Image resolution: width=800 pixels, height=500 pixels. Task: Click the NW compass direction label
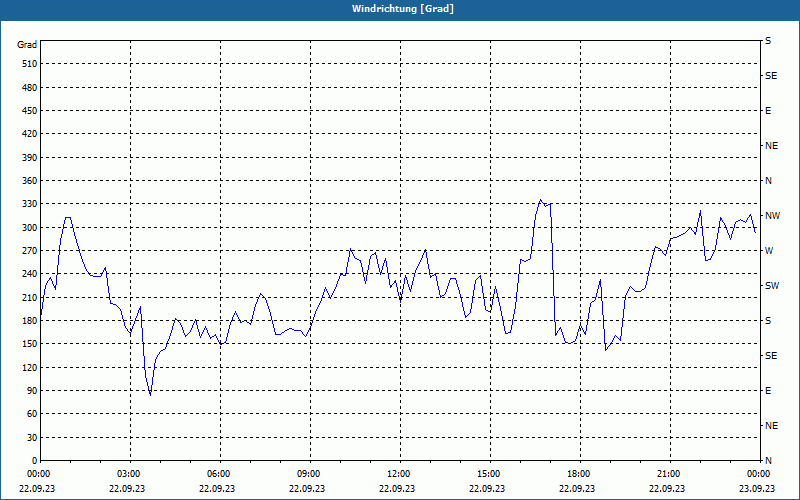772,216
